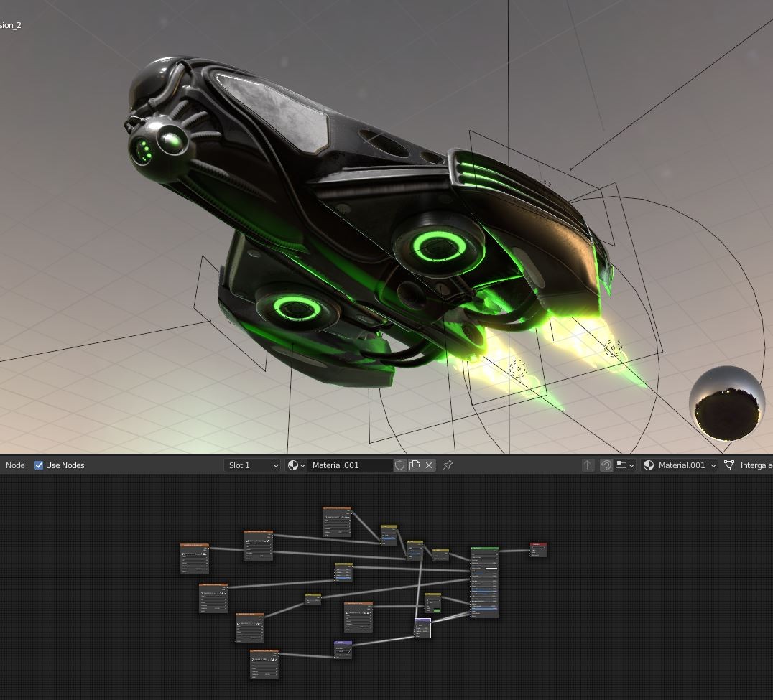
Task: Uncheck the Use Nodes checkbox
Action: tap(39, 465)
